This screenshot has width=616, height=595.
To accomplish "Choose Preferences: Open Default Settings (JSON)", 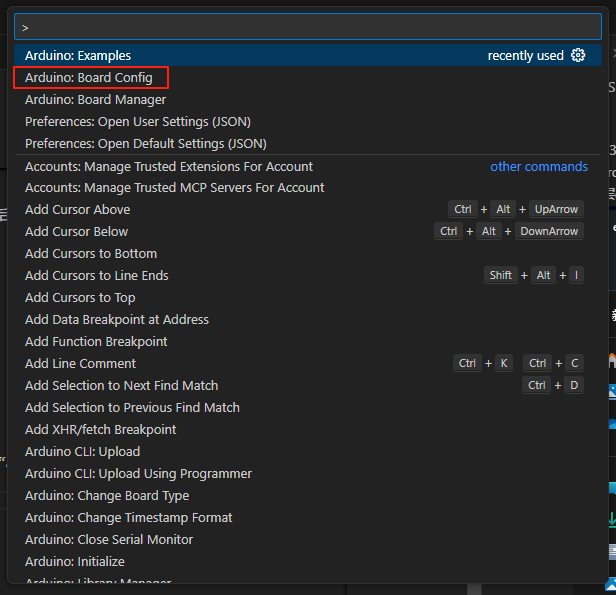I will coord(308,143).
